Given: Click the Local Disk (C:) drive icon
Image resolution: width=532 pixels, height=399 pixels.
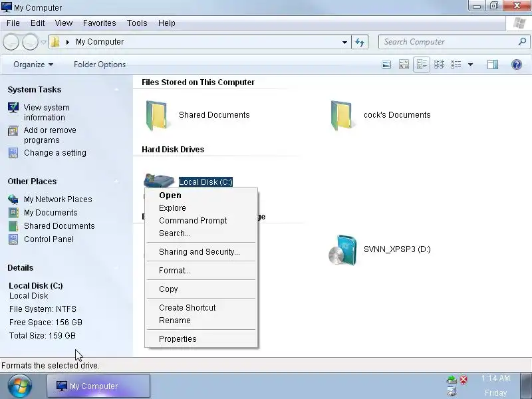Looking at the screenshot, I should click(x=159, y=180).
